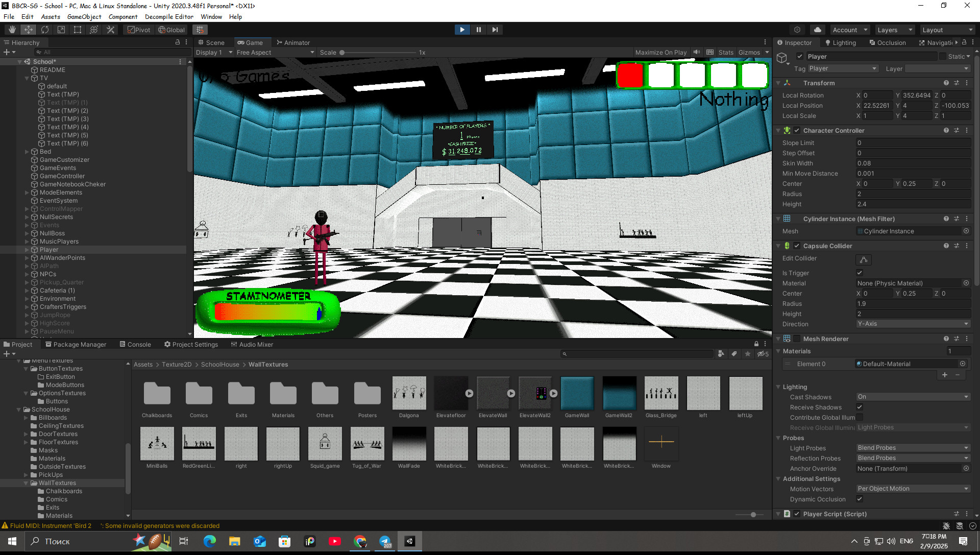Image resolution: width=980 pixels, height=555 pixels.
Task: Open the GameObject menu
Action: (x=84, y=16)
